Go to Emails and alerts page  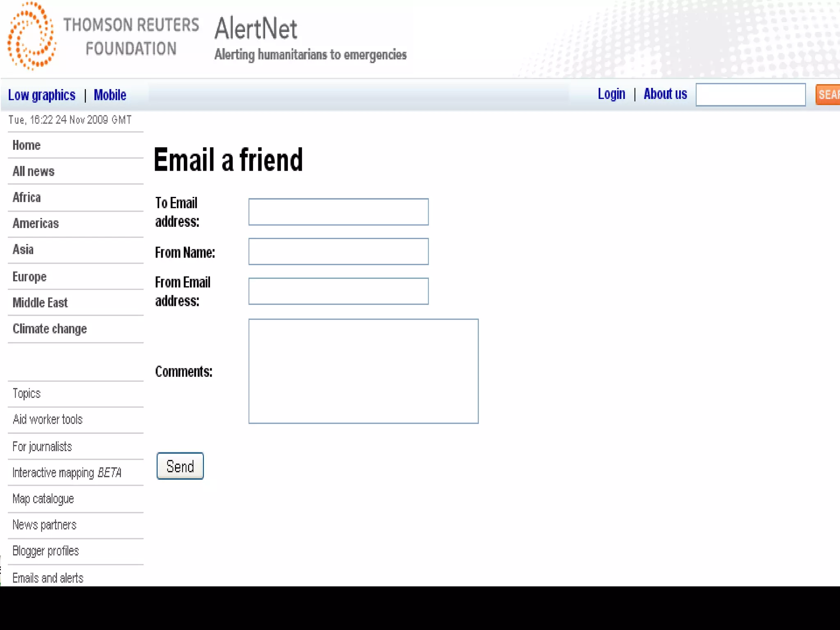tap(48, 578)
